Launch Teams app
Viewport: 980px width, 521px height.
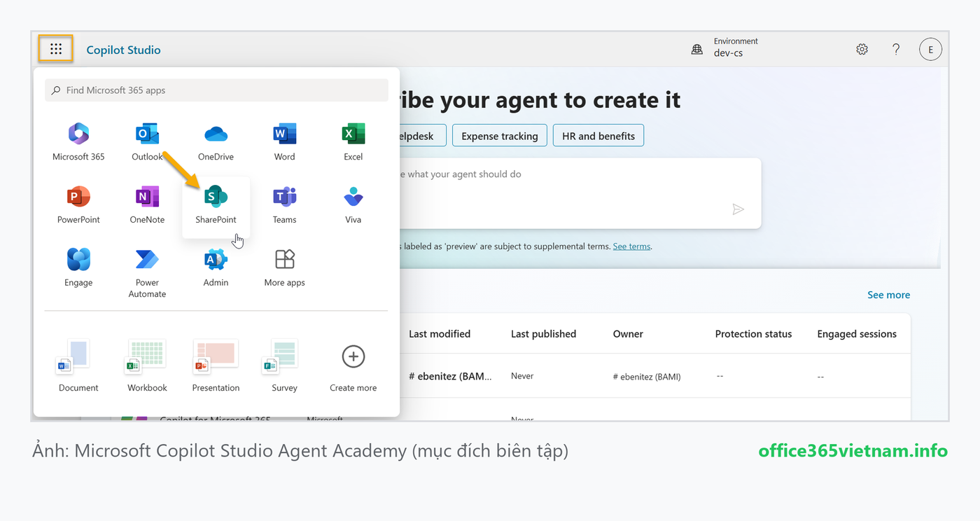[284, 205]
